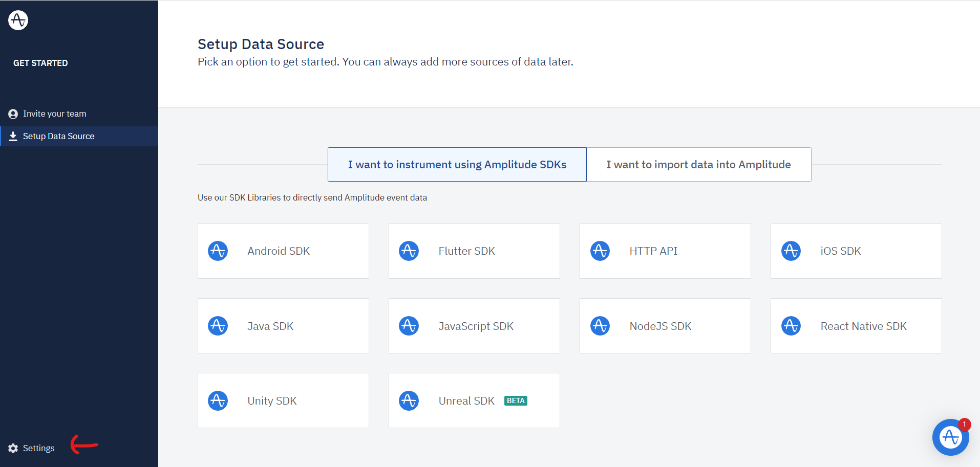Click the Setup Data Source download icon

[13, 137]
